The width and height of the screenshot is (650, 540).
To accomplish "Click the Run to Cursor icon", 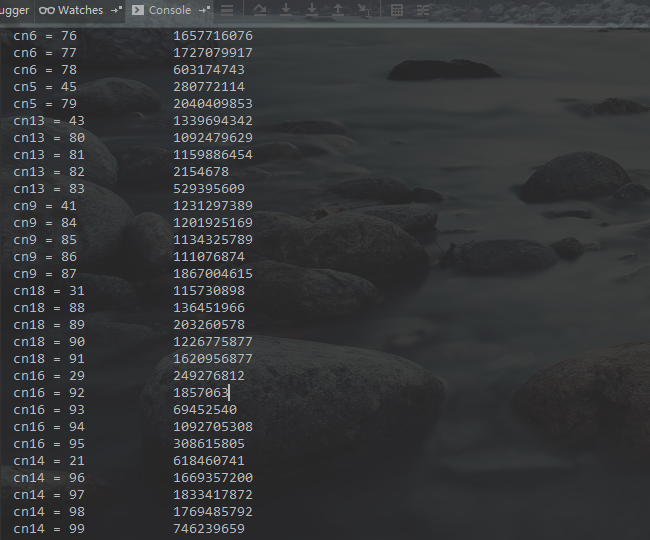I will [365, 10].
